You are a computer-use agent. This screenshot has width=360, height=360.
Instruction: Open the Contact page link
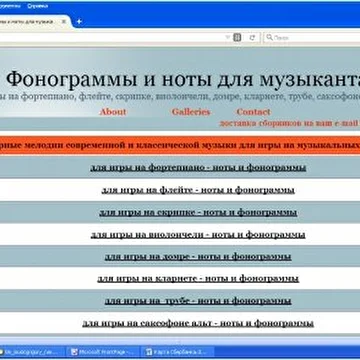click(253, 112)
